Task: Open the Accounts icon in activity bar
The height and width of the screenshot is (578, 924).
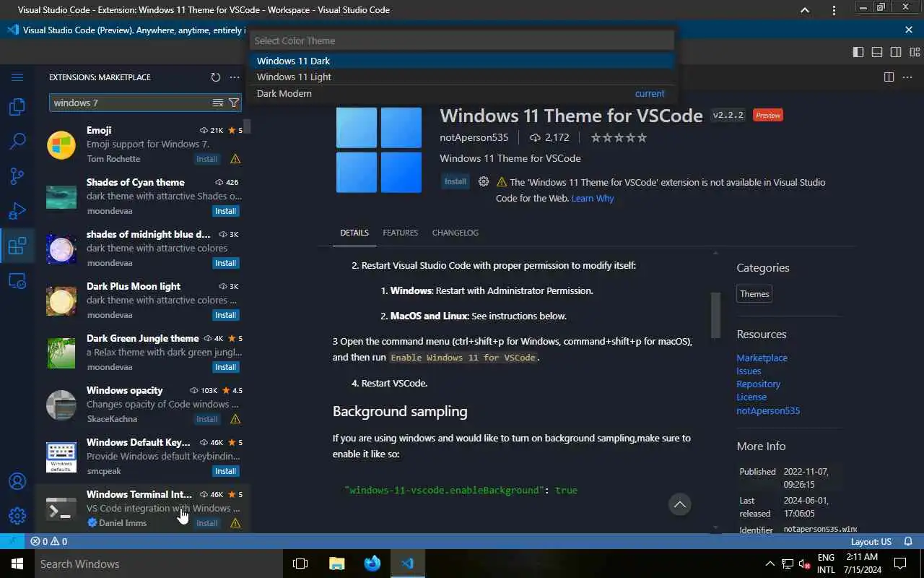Action: point(17,481)
